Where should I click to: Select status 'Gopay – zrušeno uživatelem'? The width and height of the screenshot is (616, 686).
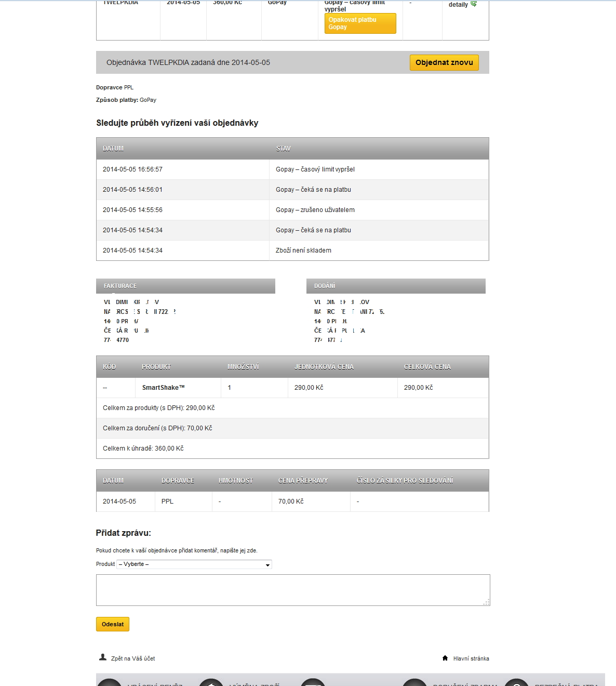point(315,210)
